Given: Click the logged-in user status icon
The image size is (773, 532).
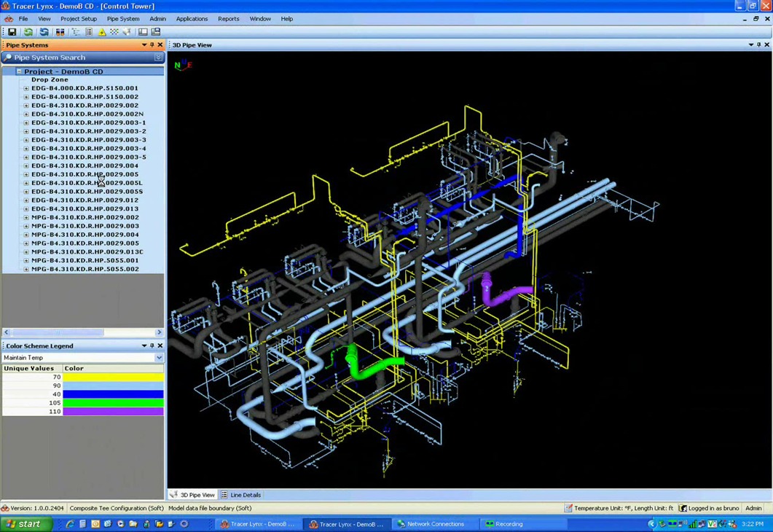Looking at the screenshot, I should pos(683,508).
